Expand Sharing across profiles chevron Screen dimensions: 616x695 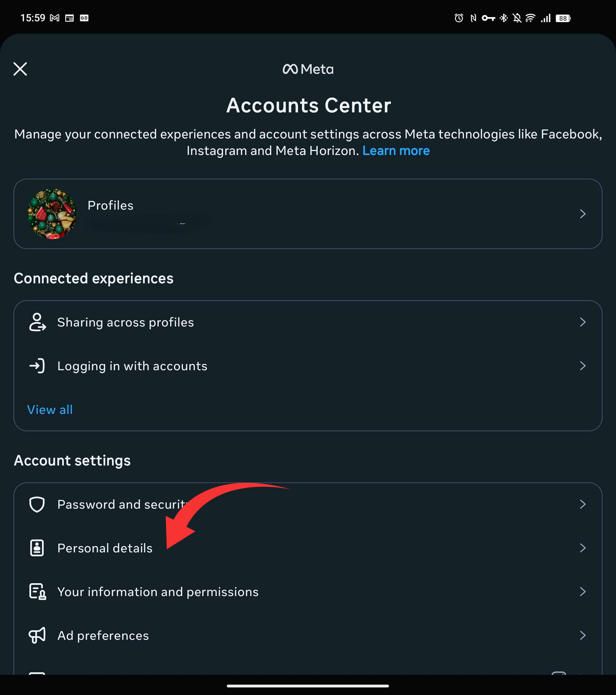(x=583, y=322)
